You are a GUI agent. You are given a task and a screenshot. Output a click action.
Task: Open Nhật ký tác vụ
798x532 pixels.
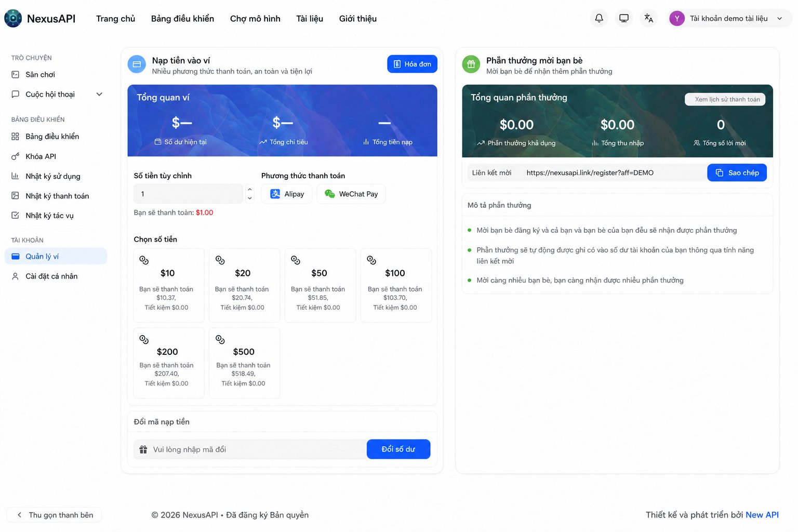56,216
